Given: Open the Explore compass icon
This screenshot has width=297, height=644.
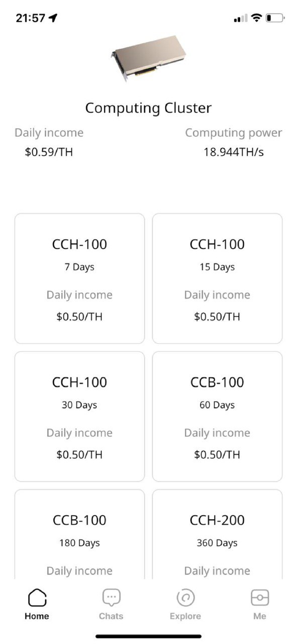Looking at the screenshot, I should click(x=186, y=597).
